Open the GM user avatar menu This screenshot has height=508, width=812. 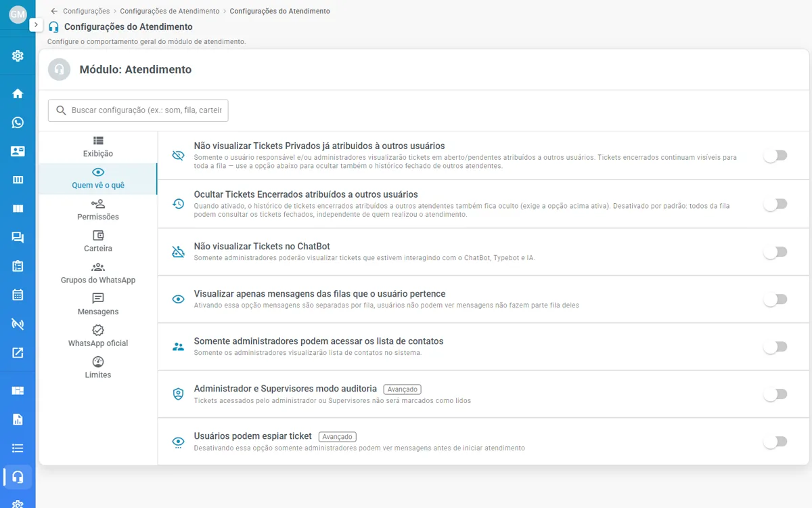click(x=18, y=14)
